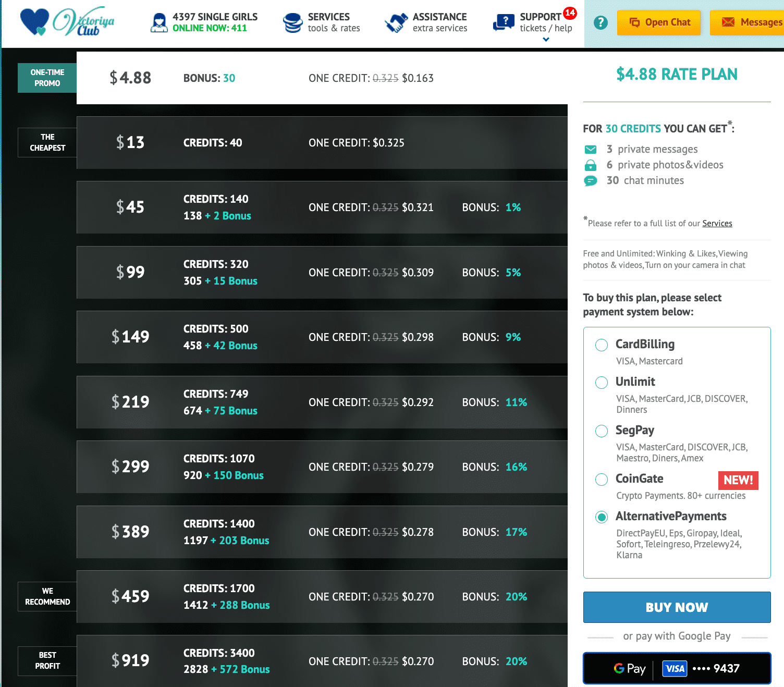
Task: Click the ONE-TIME PROMO label tab
Action: click(47, 78)
